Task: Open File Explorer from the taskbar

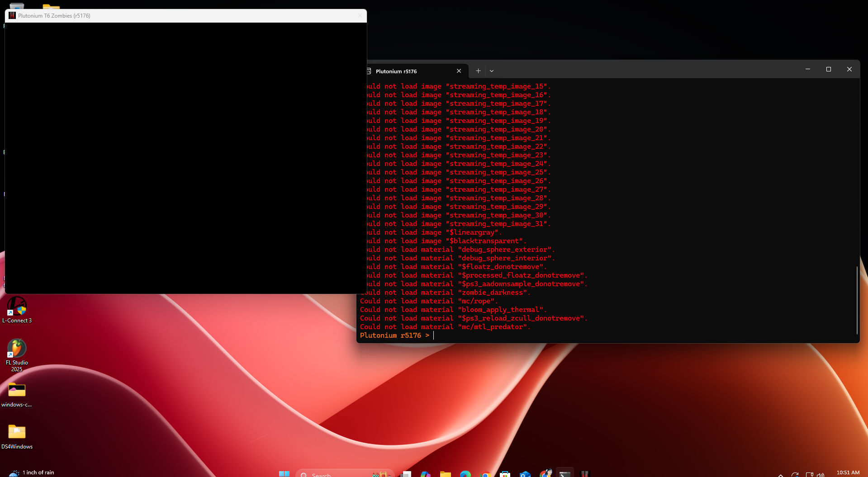Action: (x=446, y=474)
